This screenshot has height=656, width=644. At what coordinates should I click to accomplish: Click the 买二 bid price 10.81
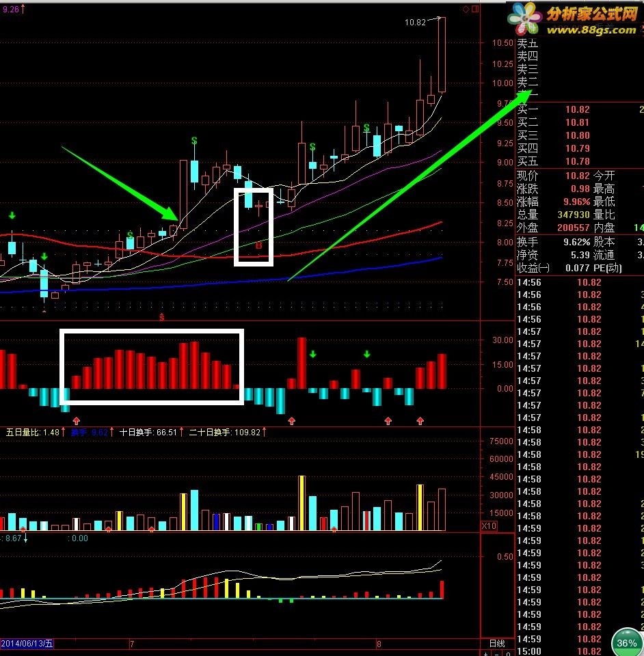pos(578,122)
